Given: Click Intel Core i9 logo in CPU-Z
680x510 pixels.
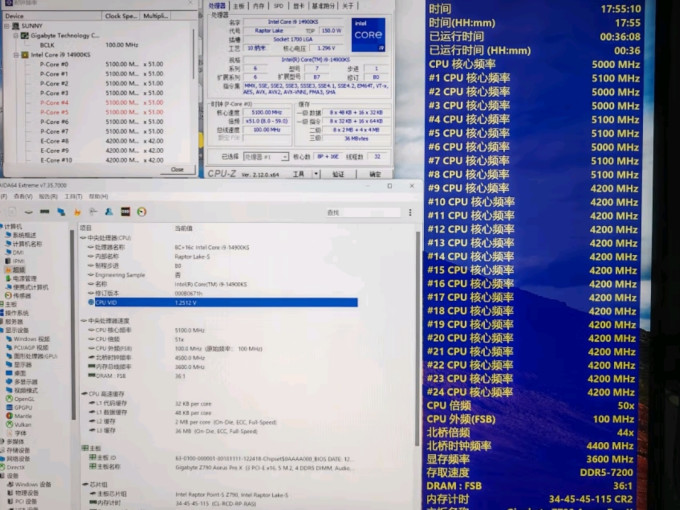Looking at the screenshot, I should coord(368,35).
